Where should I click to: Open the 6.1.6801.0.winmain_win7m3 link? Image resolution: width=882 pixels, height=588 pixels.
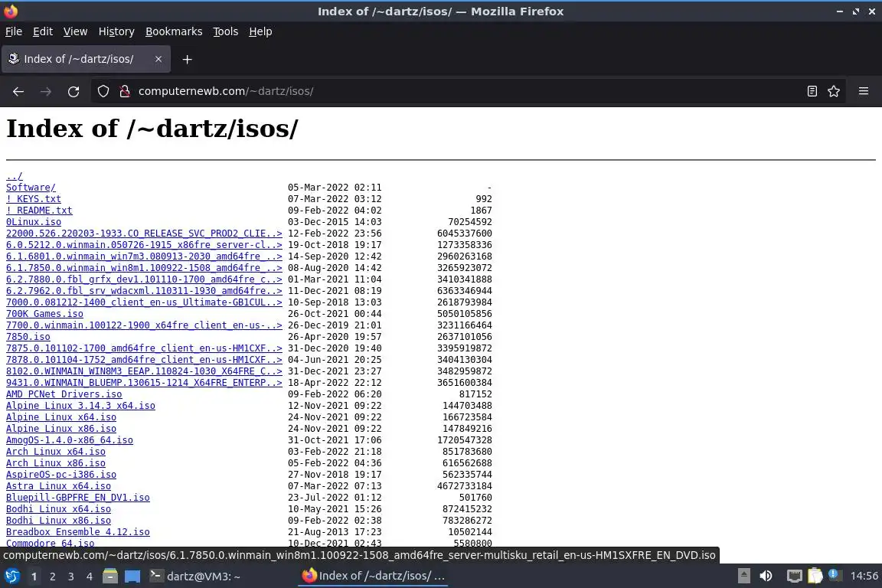pyautogui.click(x=144, y=256)
